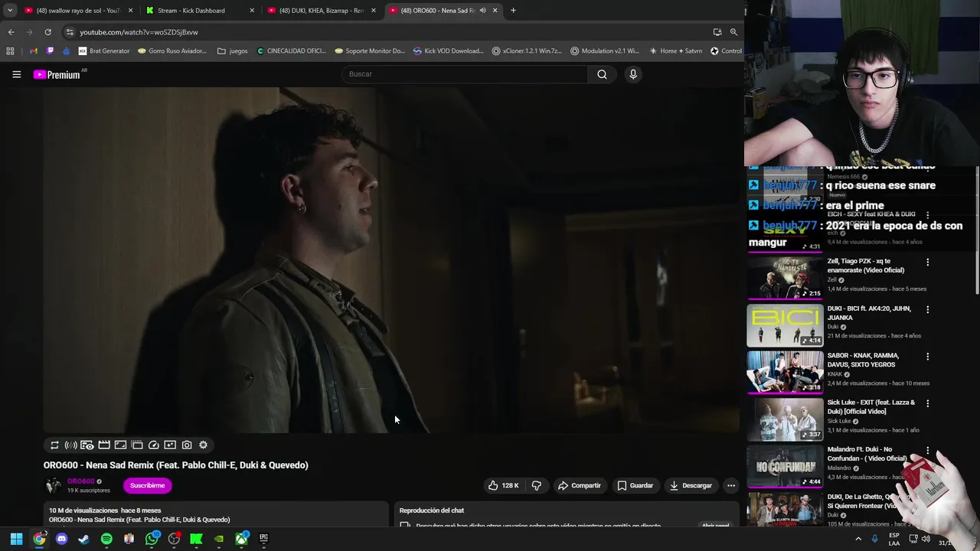The height and width of the screenshot is (551, 980).
Task: Open the Brat Generator bookmark
Action: 104,51
